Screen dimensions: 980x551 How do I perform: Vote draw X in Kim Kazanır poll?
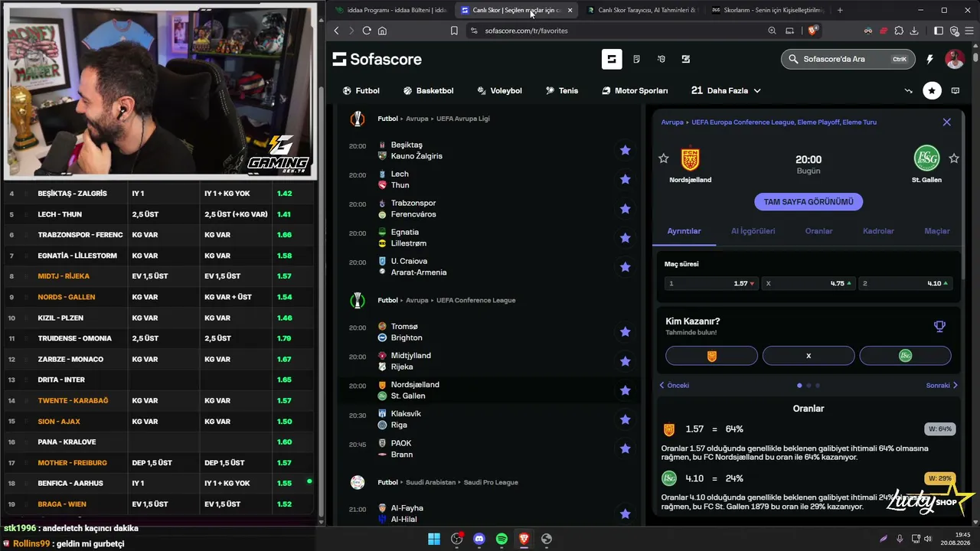click(808, 356)
